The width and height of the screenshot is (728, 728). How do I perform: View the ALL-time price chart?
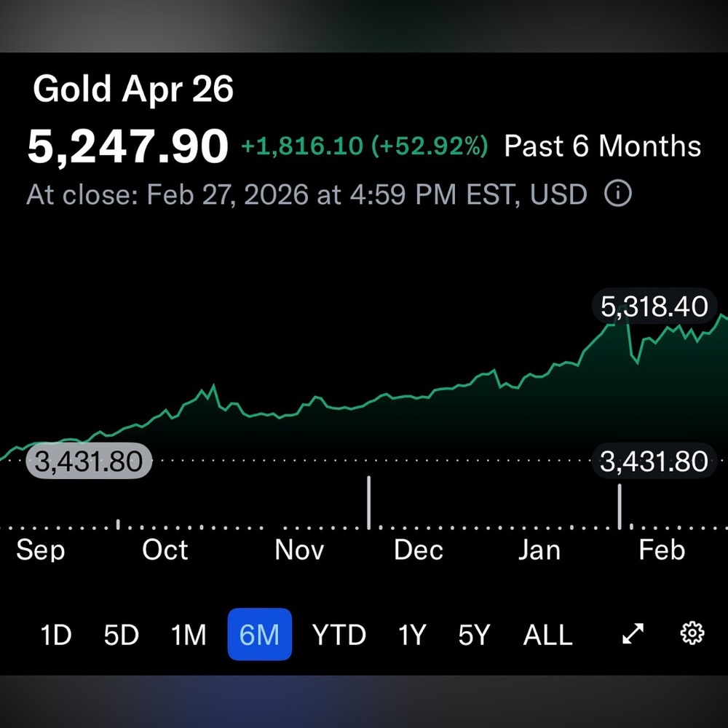click(547, 635)
